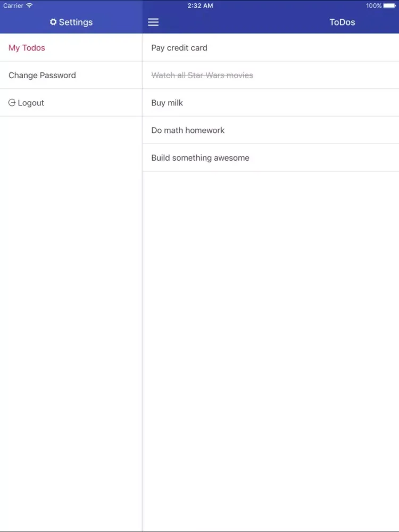The image size is (399, 532).
Task: Open My Todos in the side menu
Action: (x=27, y=48)
